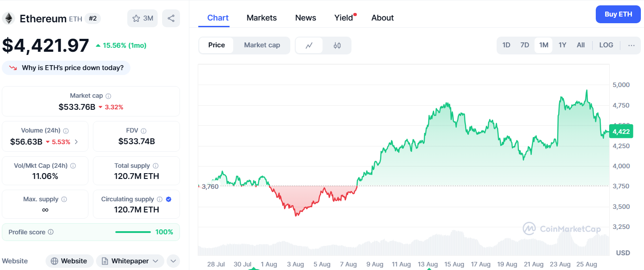Viewport: 644px width, 270px height.
Task: Switch chart to candlestick view
Action: pos(337,45)
